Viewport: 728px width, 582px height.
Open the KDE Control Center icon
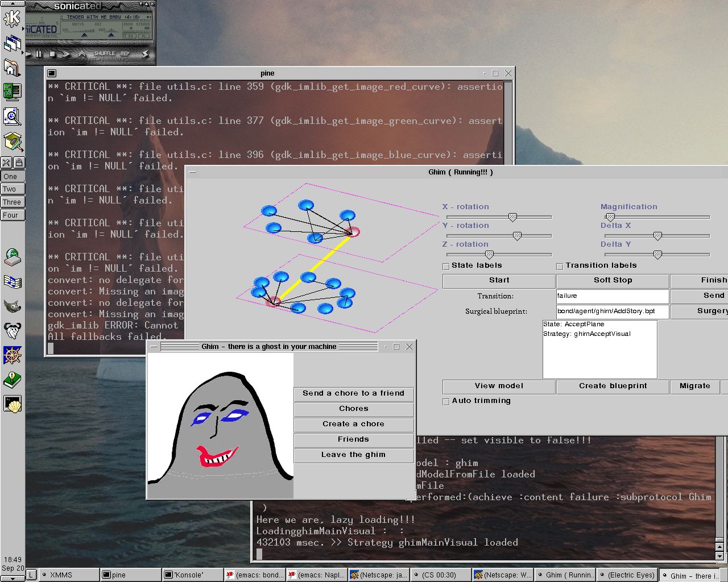(x=12, y=92)
